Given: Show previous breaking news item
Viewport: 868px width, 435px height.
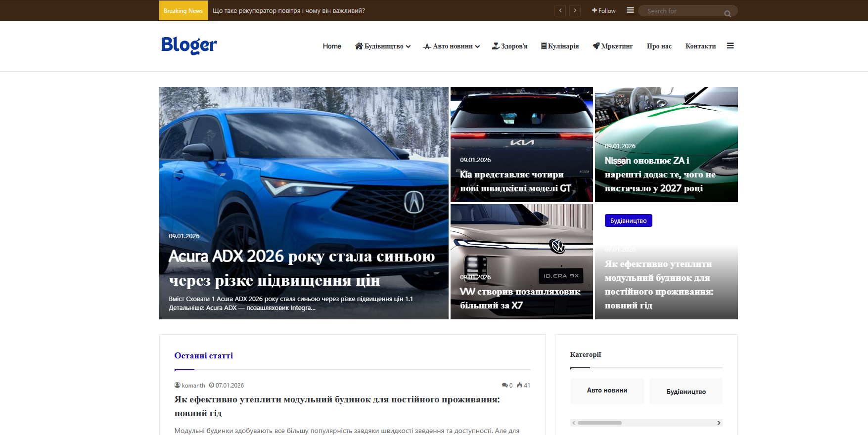Looking at the screenshot, I should [560, 10].
